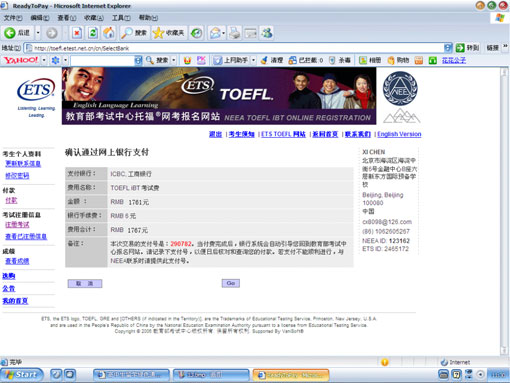Viewport: 510px width, 383px height.
Task: Click the cancel button below the form
Action: 85,283
